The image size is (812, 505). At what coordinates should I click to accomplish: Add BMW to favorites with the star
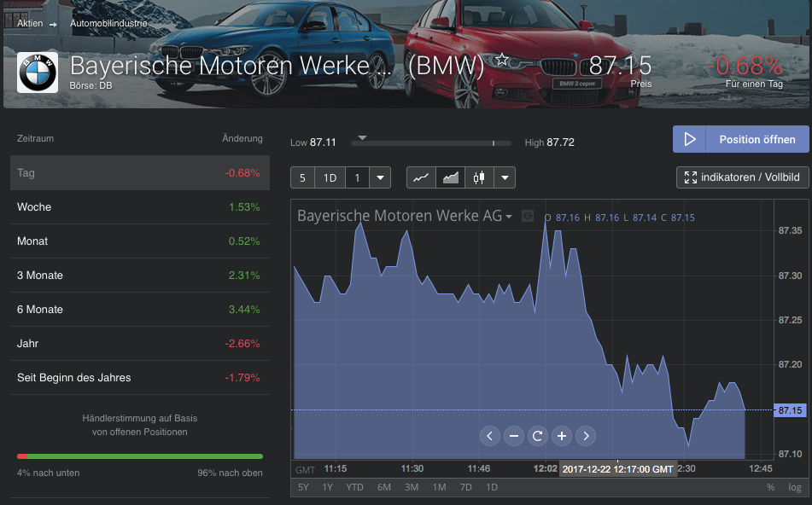(502, 60)
